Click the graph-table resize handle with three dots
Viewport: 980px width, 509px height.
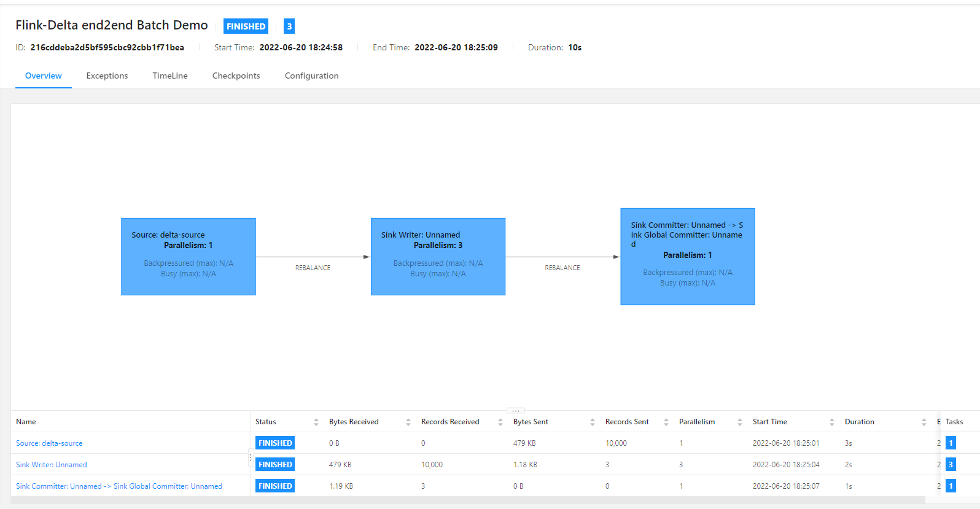516,411
